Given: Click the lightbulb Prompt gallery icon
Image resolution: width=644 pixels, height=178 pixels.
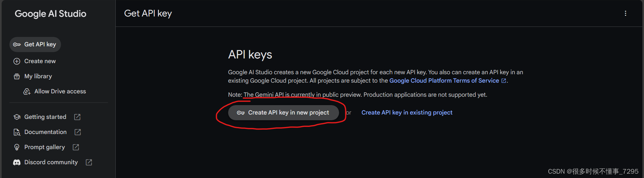Looking at the screenshot, I should click(17, 147).
